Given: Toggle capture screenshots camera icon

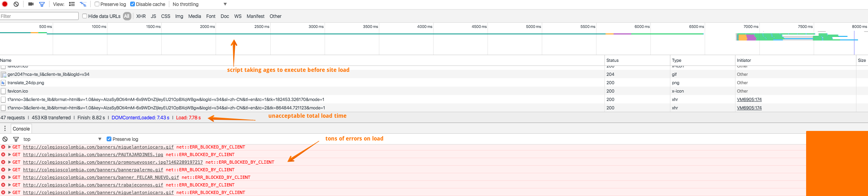Looking at the screenshot, I should 31,4.
